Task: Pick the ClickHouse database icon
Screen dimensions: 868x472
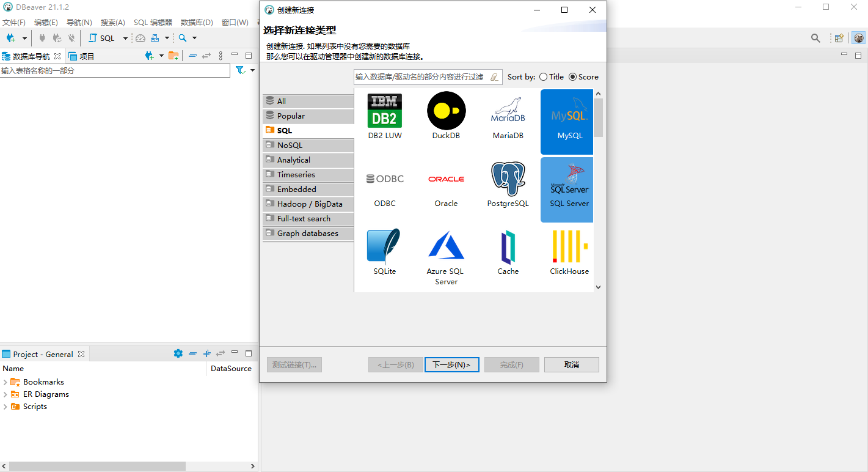Action: pos(569,247)
